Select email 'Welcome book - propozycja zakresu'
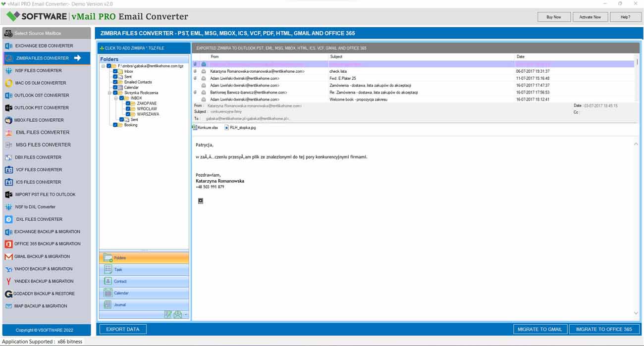 coord(413,99)
